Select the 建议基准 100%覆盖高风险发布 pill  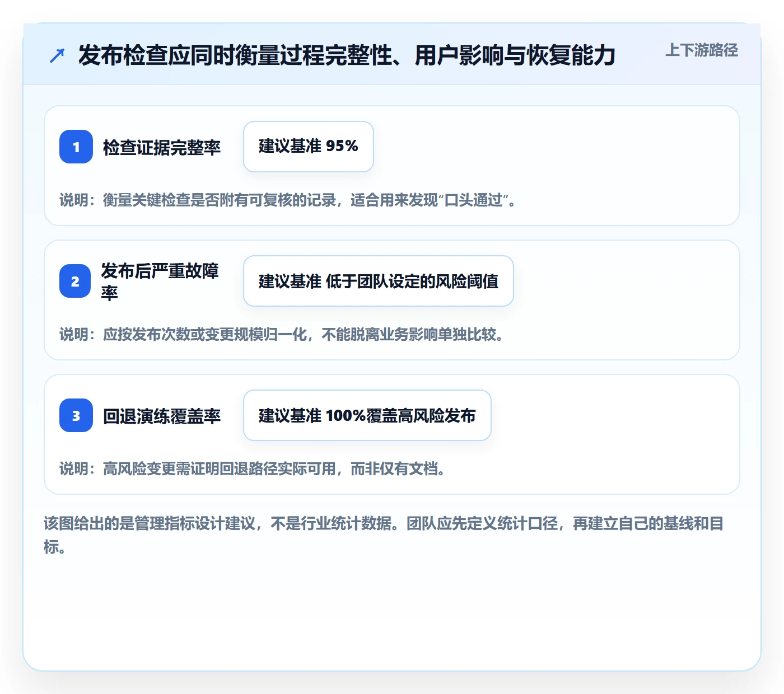pos(367,415)
